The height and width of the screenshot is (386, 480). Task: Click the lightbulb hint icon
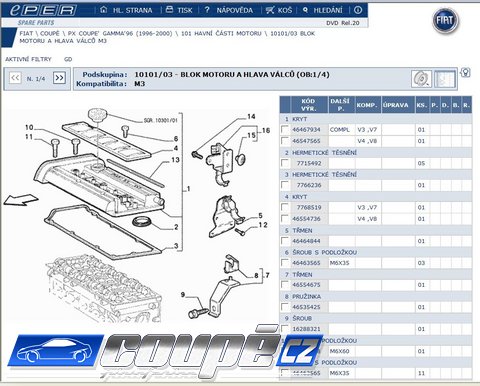pyautogui.click(x=465, y=72)
